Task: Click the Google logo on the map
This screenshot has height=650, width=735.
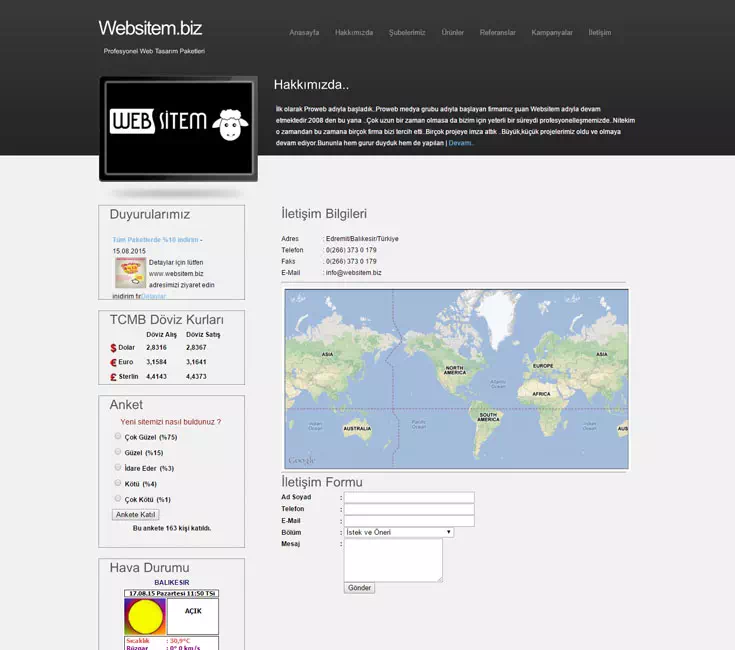Action: tap(301, 460)
